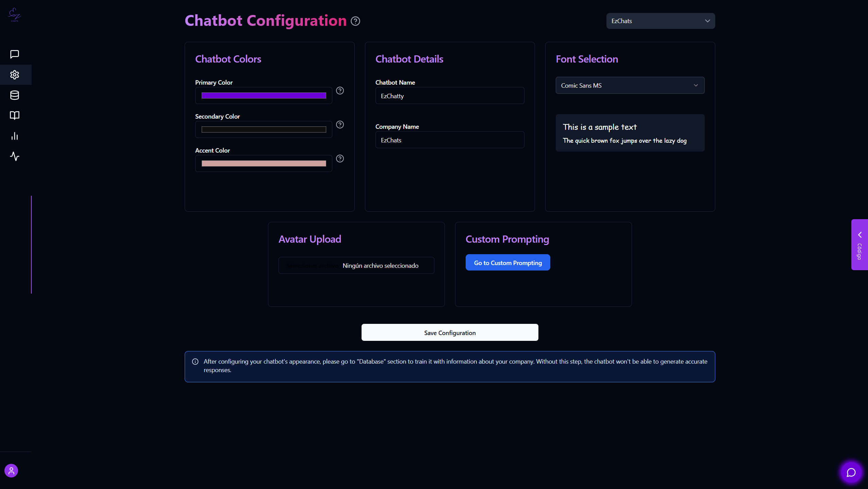Screen dimensions: 868x489
Task: Open the book documentation sidebar icon
Action: [15, 116]
